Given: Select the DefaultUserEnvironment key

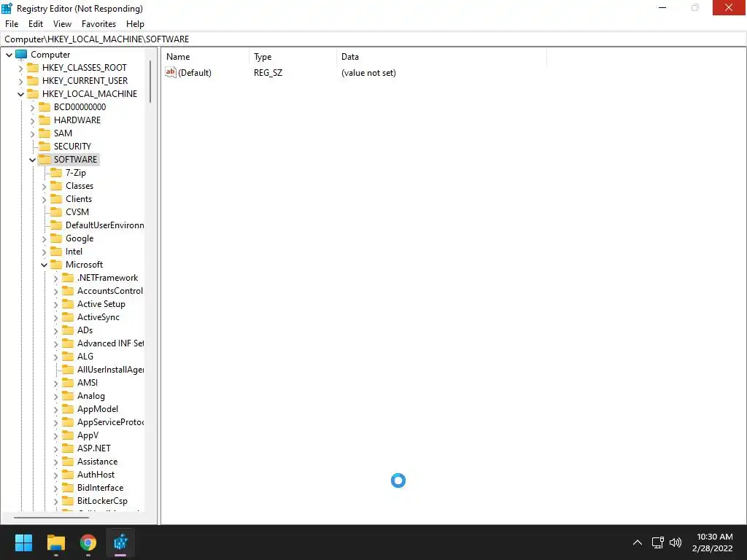Looking at the screenshot, I should [x=105, y=225].
